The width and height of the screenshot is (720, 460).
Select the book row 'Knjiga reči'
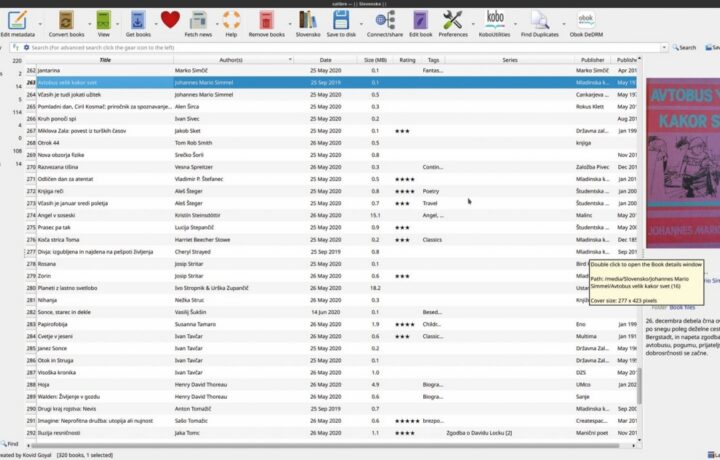(x=331, y=191)
